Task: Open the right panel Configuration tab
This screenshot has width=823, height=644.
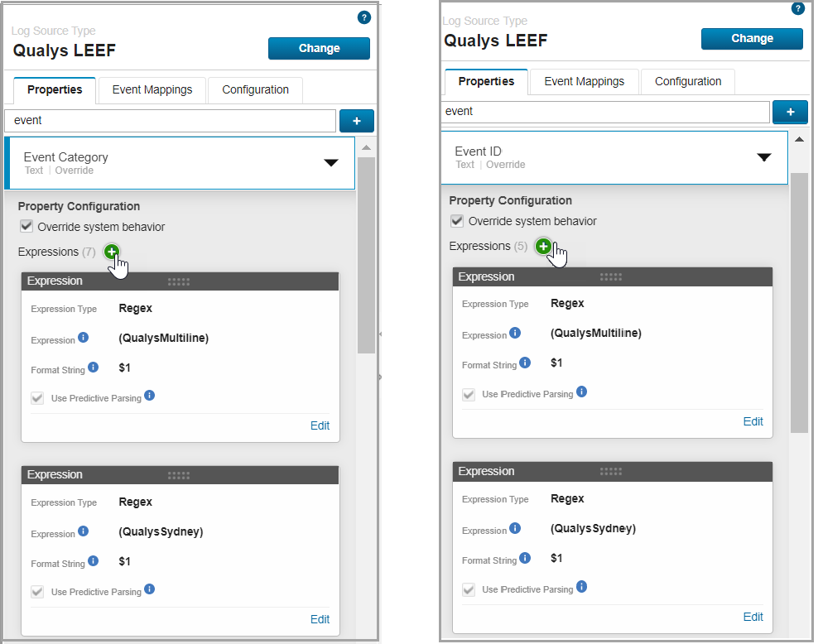Action: coord(688,81)
